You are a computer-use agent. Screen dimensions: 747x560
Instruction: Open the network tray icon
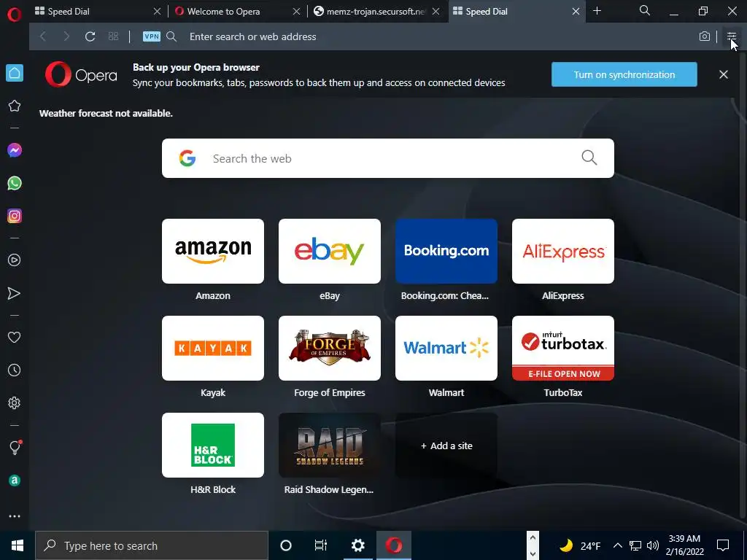click(635, 545)
